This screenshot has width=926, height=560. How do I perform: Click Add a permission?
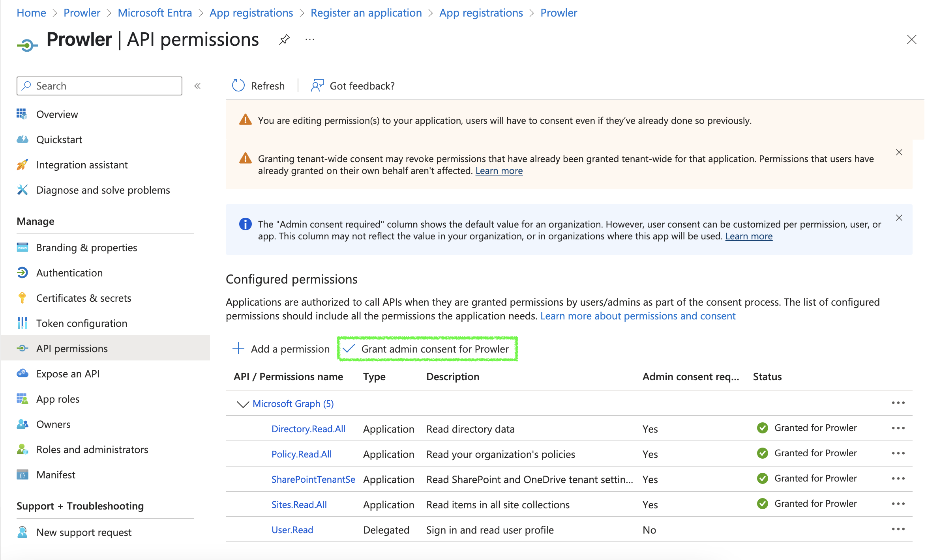coord(281,349)
